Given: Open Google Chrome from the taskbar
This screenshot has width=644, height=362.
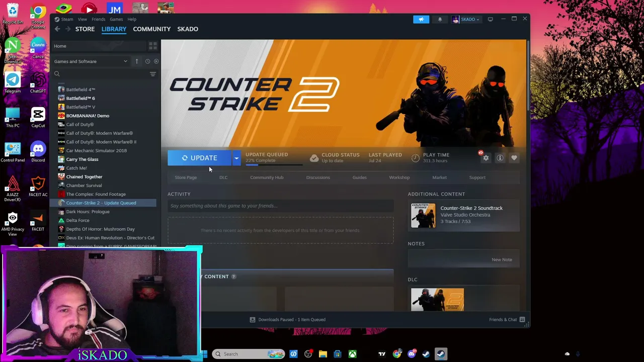Looking at the screenshot, I should pos(397,354).
